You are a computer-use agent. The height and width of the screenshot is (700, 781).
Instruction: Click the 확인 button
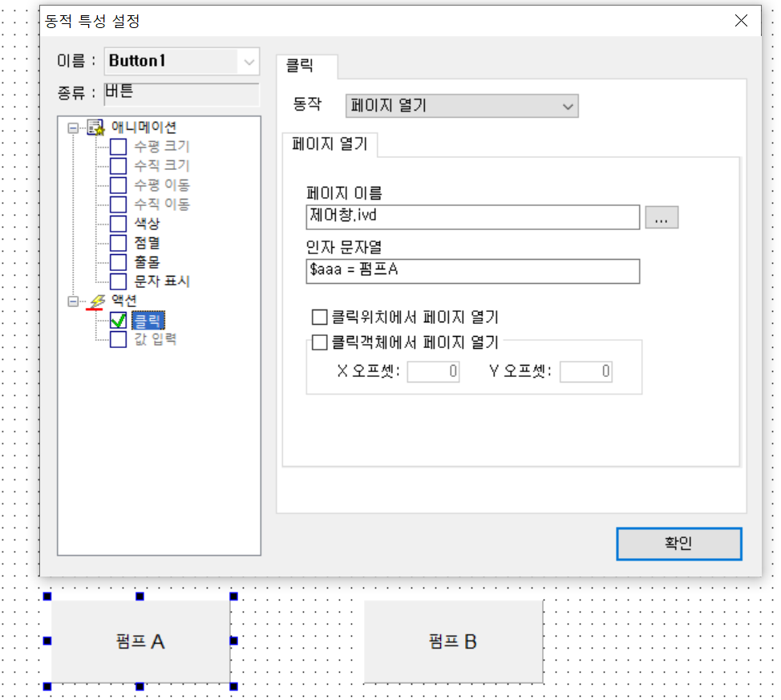679,544
